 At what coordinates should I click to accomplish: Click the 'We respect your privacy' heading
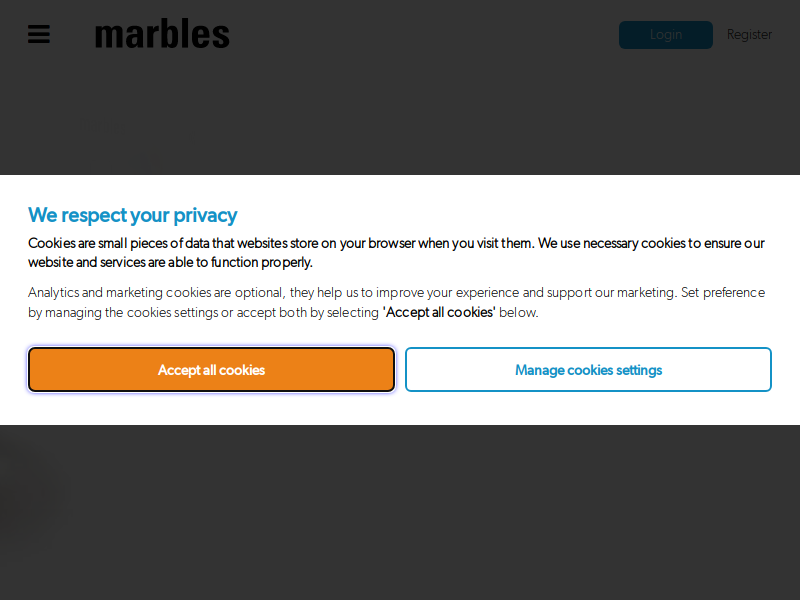click(133, 215)
